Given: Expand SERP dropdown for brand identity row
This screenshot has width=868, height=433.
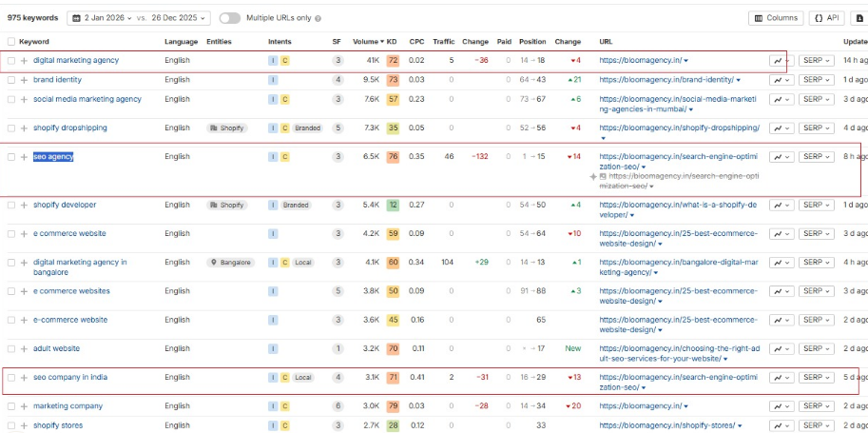Looking at the screenshot, I should click(x=816, y=80).
